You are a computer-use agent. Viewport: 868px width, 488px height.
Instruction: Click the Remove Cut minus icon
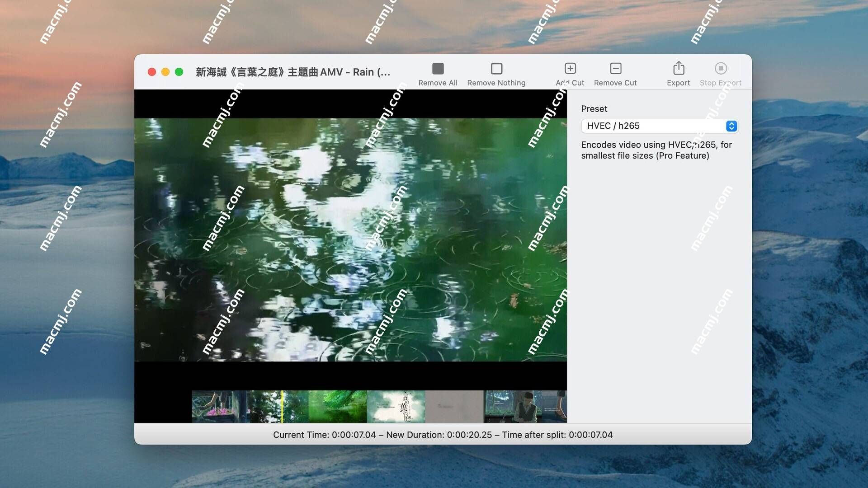click(615, 68)
